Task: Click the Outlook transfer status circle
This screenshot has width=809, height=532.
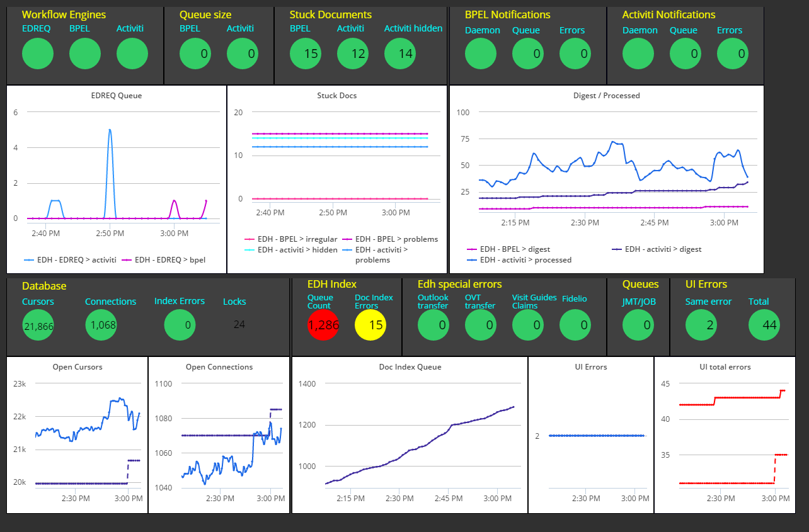Action: pos(433,325)
